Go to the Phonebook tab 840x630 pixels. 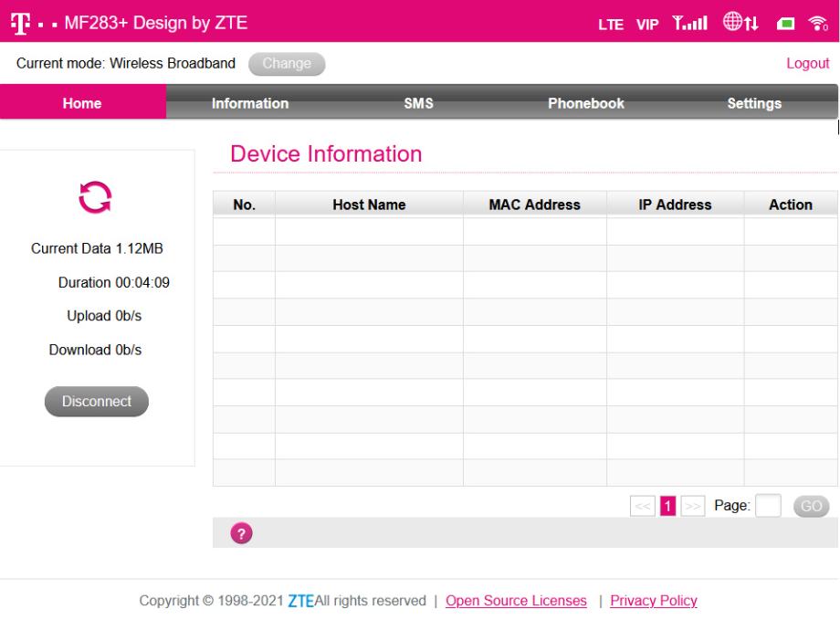tap(586, 103)
